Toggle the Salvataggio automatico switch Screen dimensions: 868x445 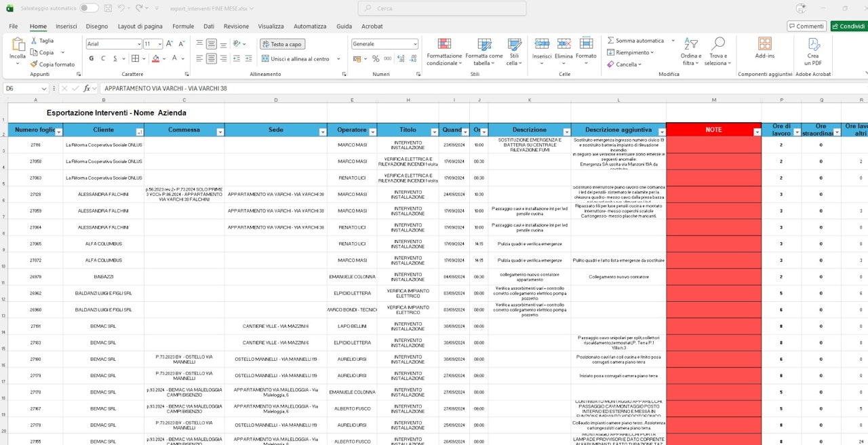pos(89,8)
